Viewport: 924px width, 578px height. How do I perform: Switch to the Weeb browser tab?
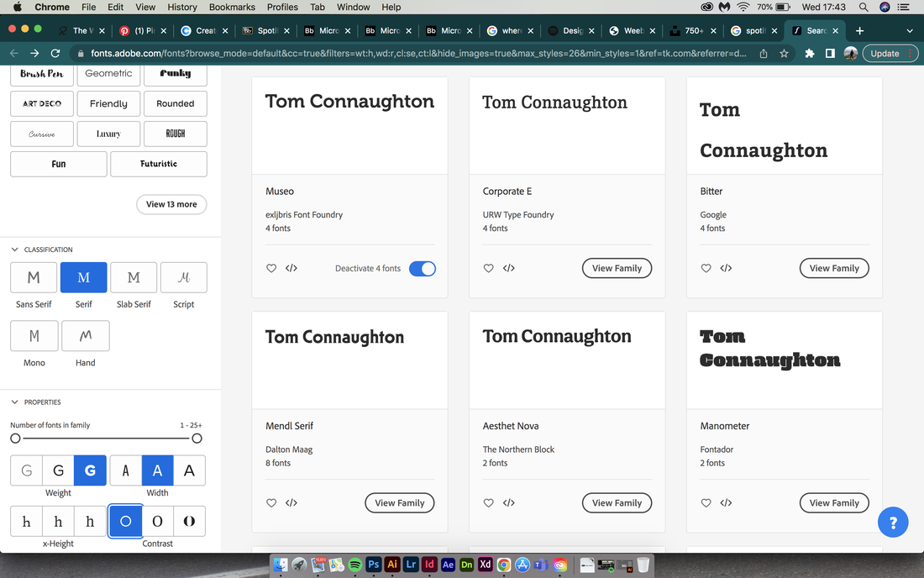(x=633, y=30)
